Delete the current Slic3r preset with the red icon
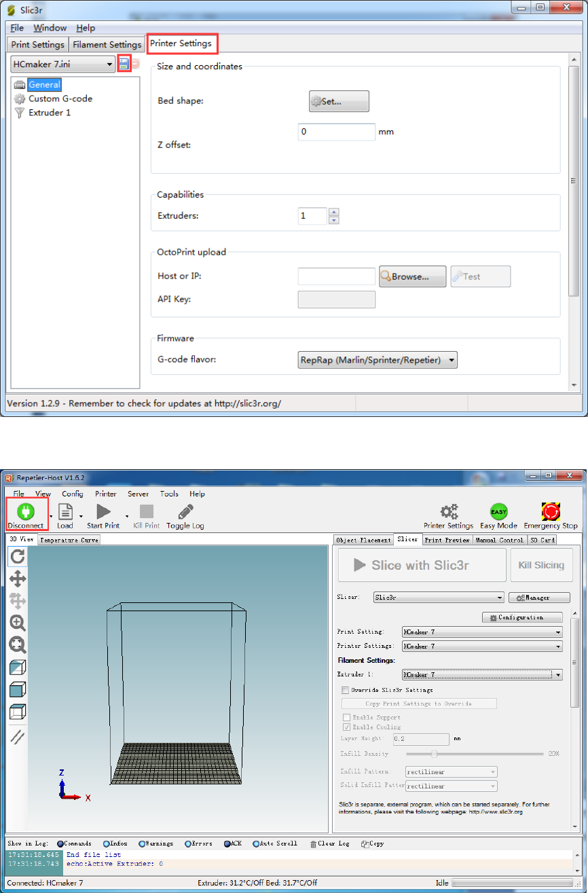 [x=135, y=64]
